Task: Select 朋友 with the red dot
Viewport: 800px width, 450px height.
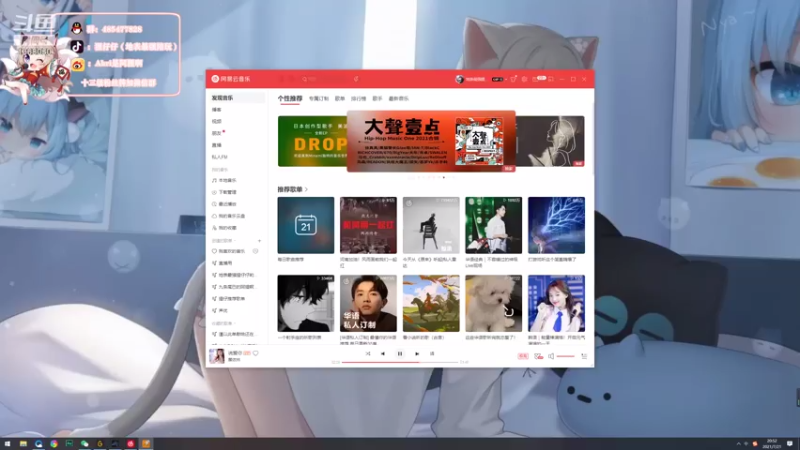Action: pos(218,133)
